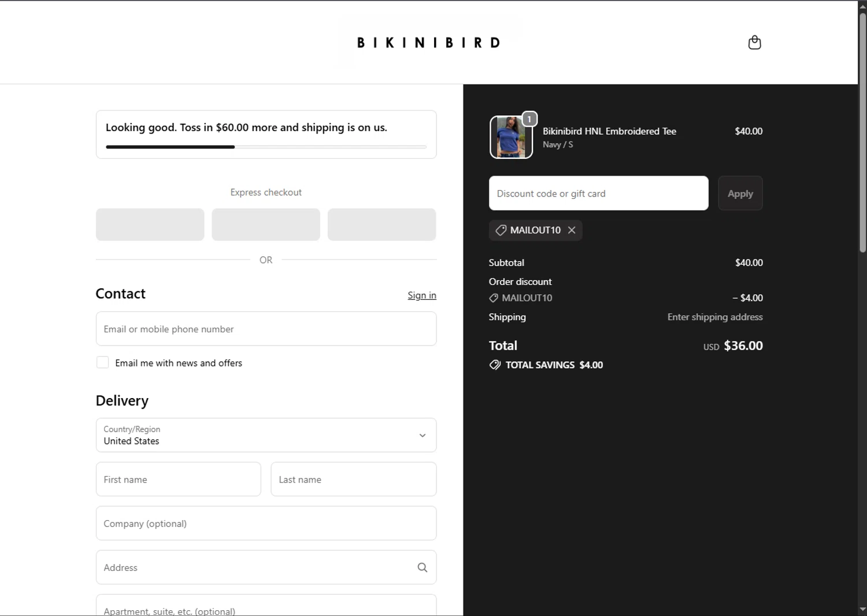Image resolution: width=867 pixels, height=616 pixels.
Task: Click the Embroidered Tee product thumbnail
Action: coord(511,137)
